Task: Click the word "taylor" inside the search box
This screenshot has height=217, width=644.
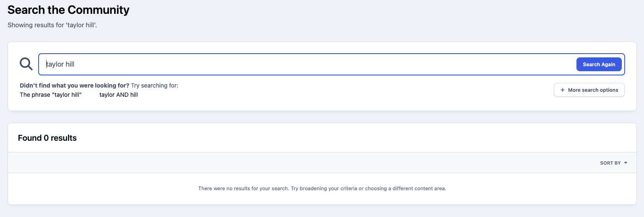Action: point(55,64)
